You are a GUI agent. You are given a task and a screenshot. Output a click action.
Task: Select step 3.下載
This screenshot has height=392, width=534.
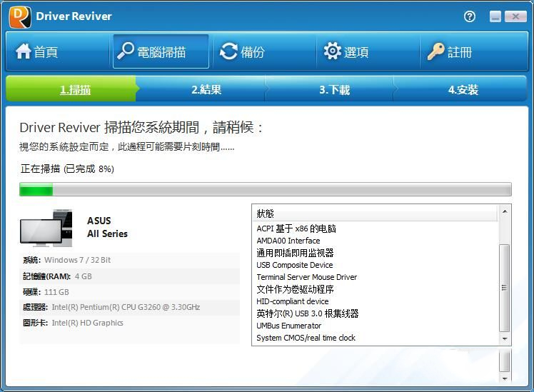click(330, 89)
